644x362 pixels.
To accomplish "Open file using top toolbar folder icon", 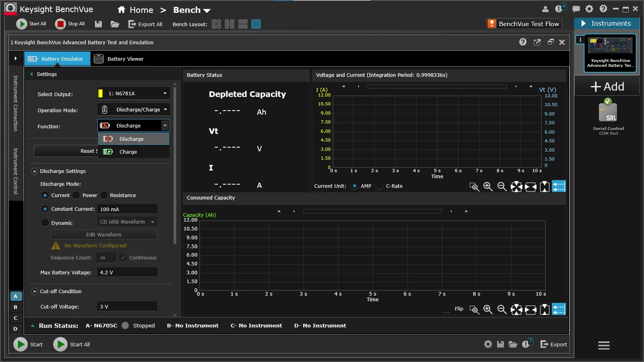I will pyautogui.click(x=115, y=24).
